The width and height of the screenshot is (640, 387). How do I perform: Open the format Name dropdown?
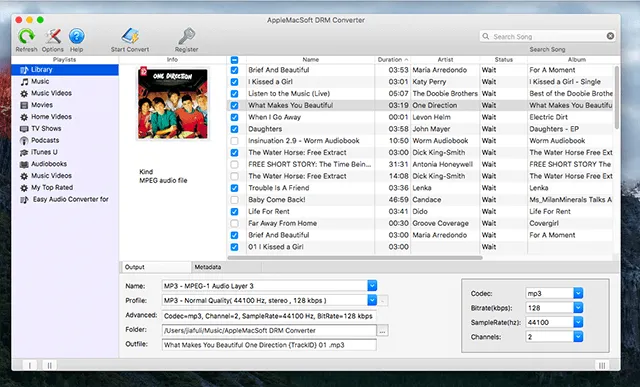(x=372, y=286)
